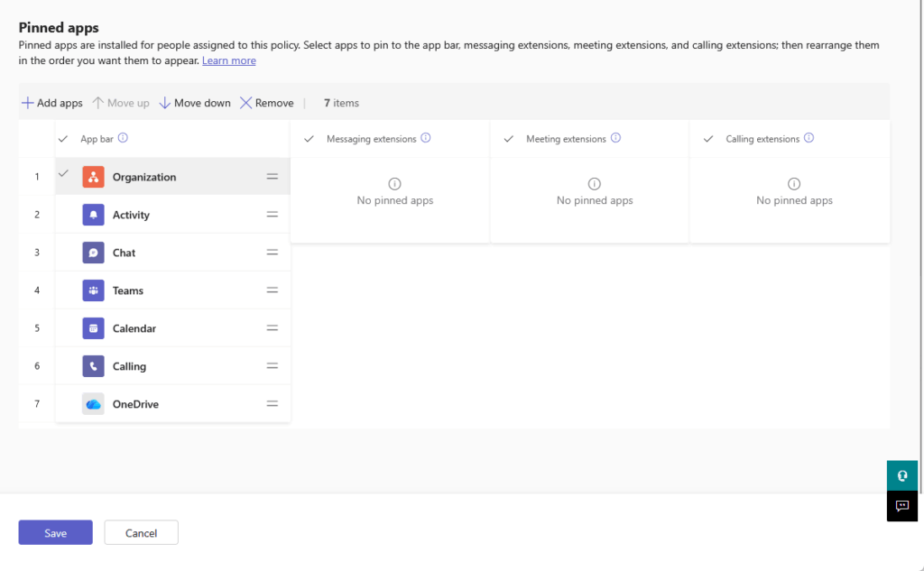Toggle Messaging extensions select-all checkmark

(x=309, y=139)
